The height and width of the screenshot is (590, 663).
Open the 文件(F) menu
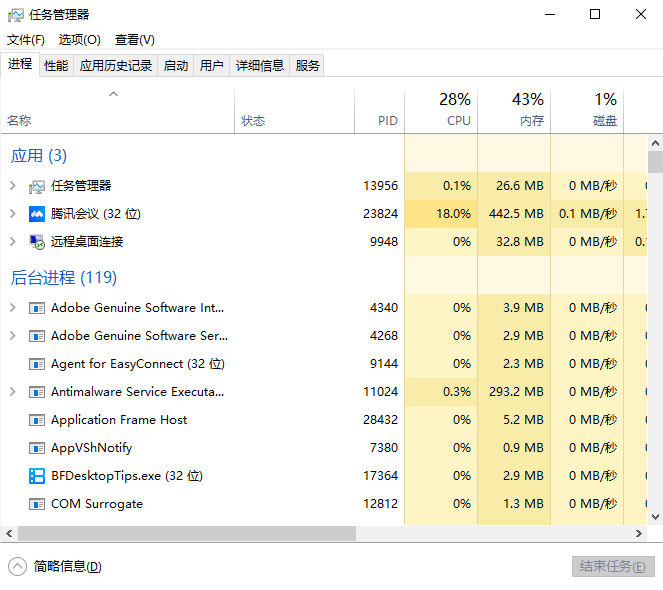(x=26, y=40)
